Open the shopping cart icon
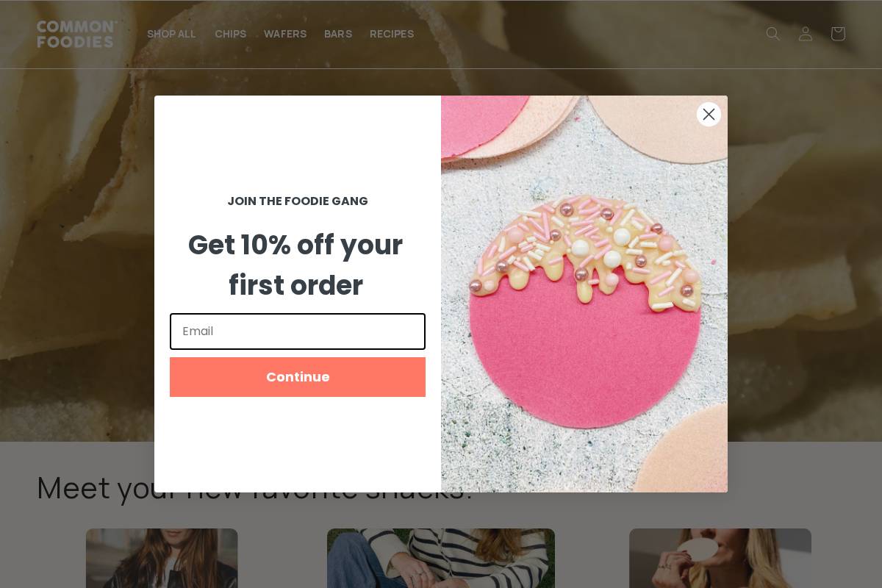This screenshot has width=882, height=588. [838, 34]
